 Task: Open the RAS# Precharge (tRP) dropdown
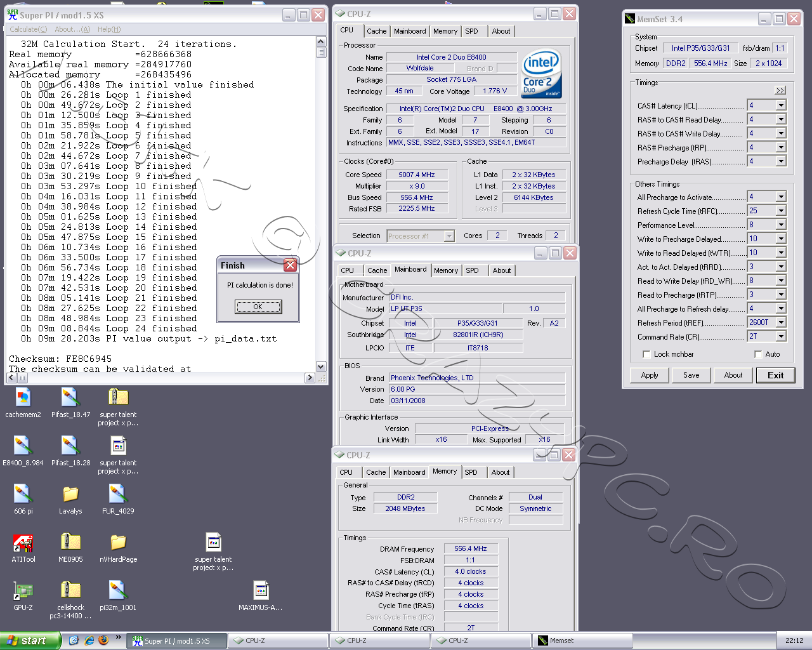pos(781,147)
